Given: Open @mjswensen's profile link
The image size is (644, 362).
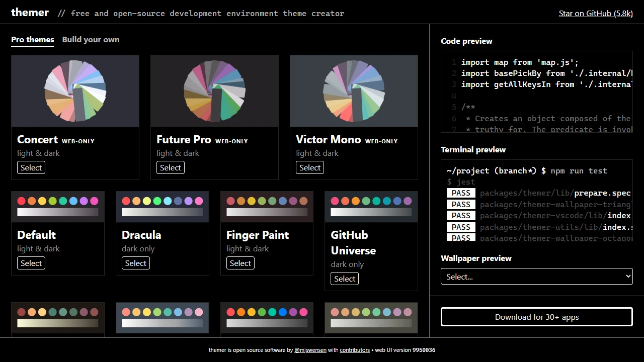Looking at the screenshot, I should (310, 350).
